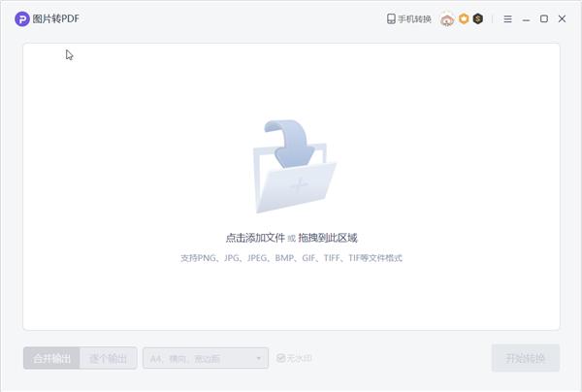582x392 pixels.
Task: Open the hamburger main menu
Action: [507, 19]
